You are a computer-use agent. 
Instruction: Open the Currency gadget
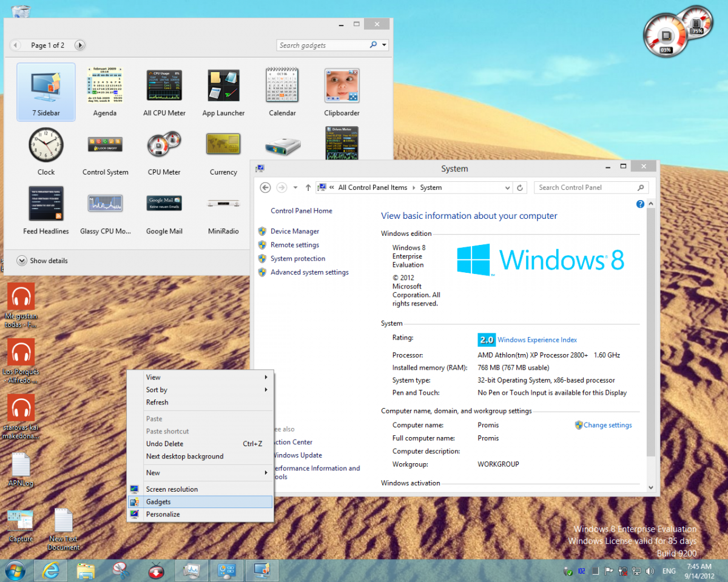223,145
